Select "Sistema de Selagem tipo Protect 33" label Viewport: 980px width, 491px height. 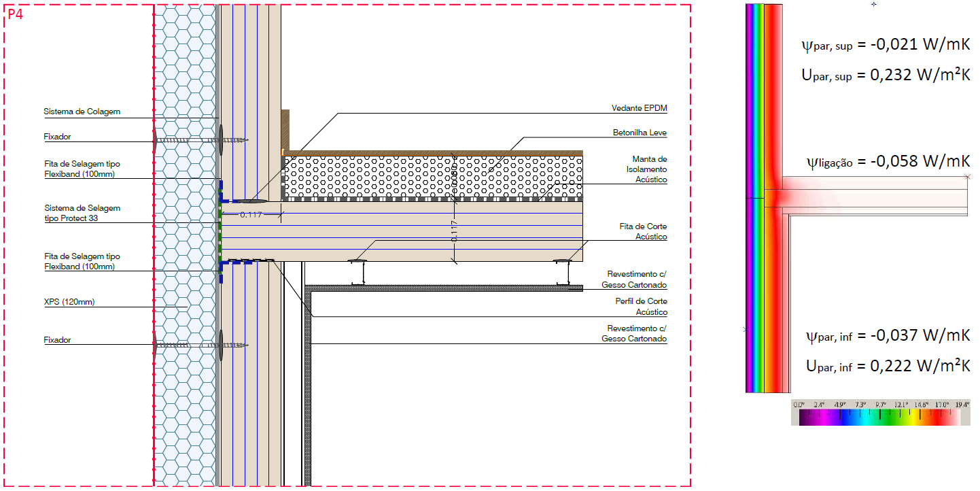click(82, 213)
